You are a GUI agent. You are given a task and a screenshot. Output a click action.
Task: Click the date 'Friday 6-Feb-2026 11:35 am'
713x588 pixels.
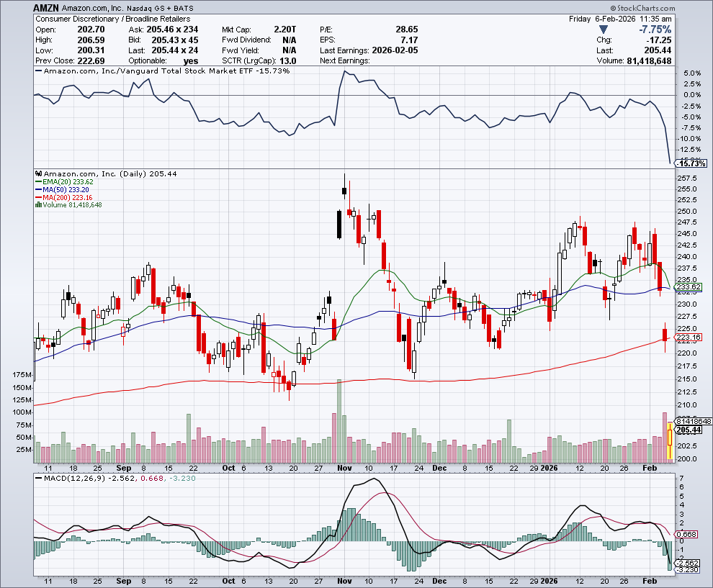(x=620, y=19)
